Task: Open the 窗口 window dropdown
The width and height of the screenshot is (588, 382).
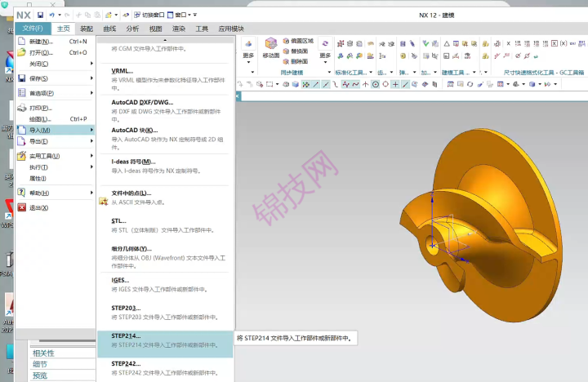Action: tap(180, 15)
